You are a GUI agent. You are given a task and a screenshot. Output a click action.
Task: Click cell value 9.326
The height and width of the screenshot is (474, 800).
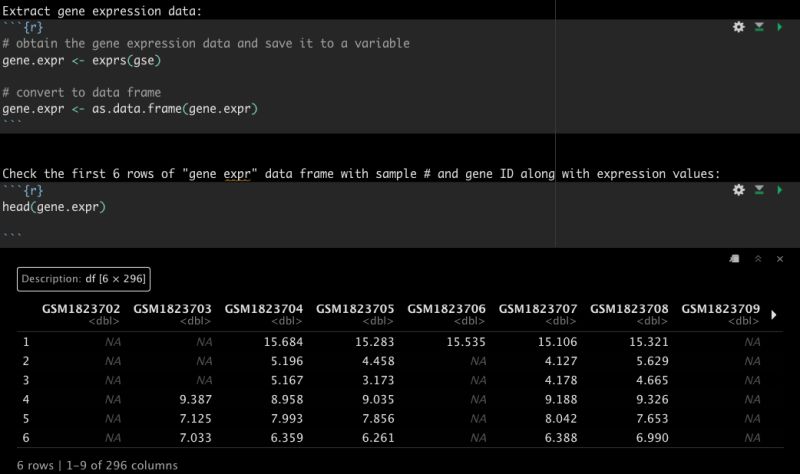pos(652,400)
